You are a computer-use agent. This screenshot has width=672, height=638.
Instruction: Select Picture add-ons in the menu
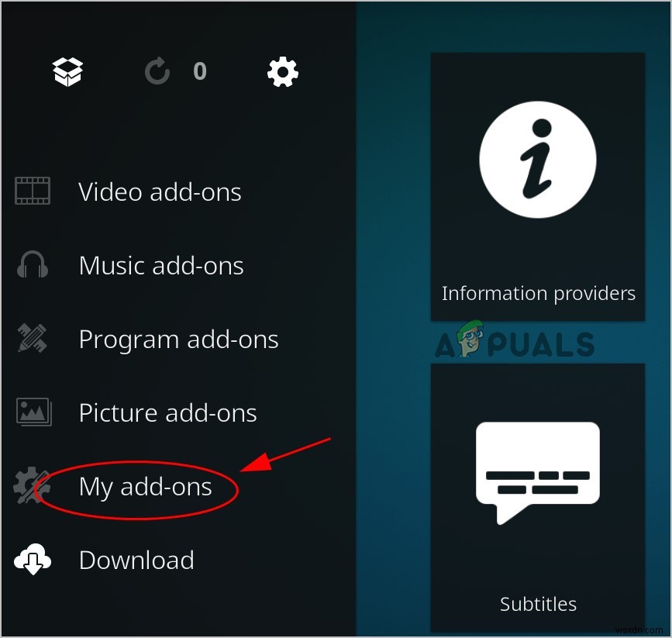(x=167, y=412)
